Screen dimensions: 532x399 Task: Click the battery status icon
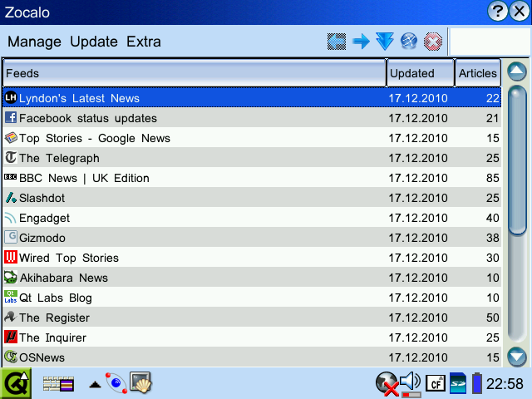click(477, 383)
